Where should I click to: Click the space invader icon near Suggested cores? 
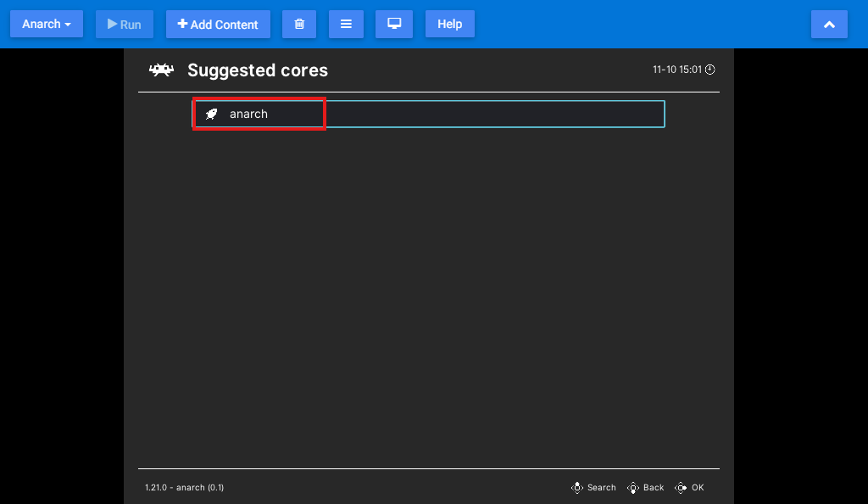pyautogui.click(x=161, y=70)
